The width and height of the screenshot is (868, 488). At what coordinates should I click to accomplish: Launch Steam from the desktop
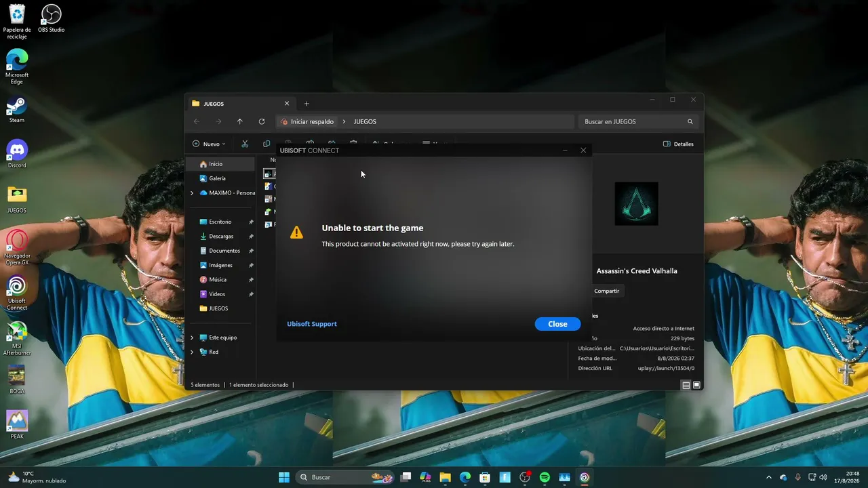pos(17,110)
